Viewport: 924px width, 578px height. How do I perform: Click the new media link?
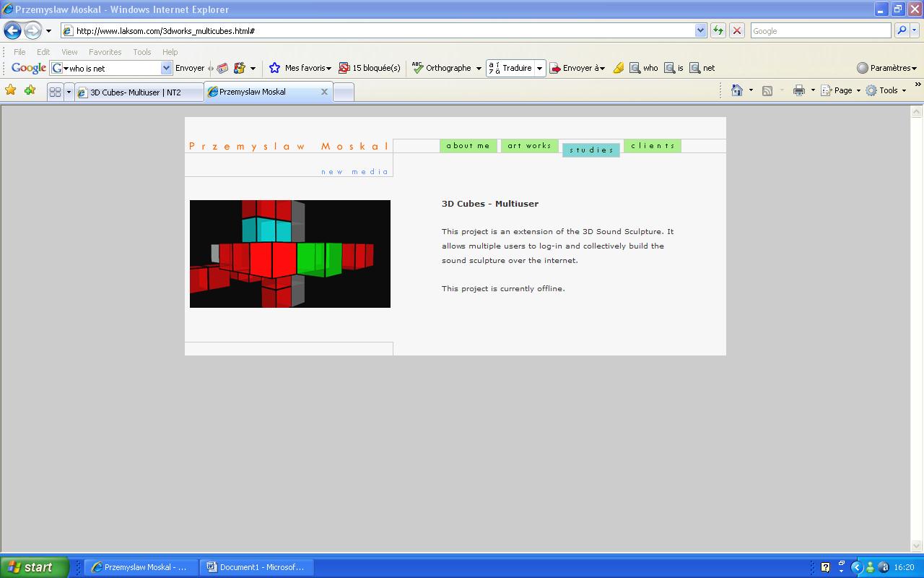coord(354,172)
